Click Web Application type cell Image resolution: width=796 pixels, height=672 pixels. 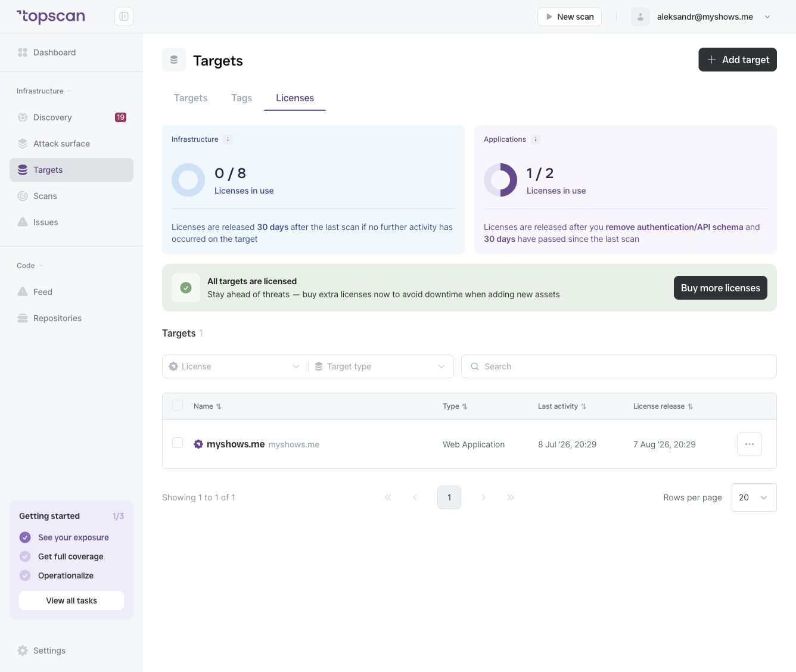pos(474,444)
